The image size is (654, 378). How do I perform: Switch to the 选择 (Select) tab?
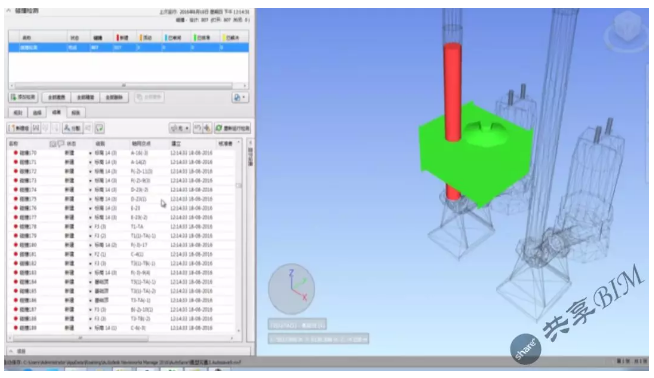[x=37, y=113]
